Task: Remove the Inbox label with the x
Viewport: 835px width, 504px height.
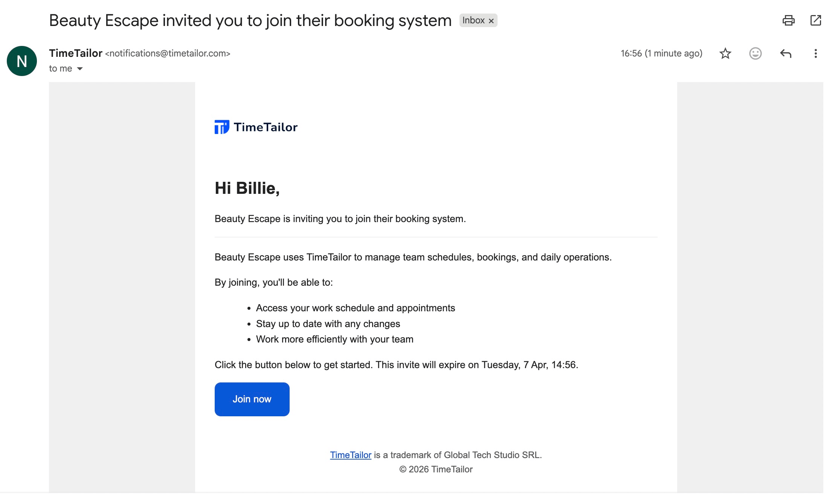Action: 491,21
